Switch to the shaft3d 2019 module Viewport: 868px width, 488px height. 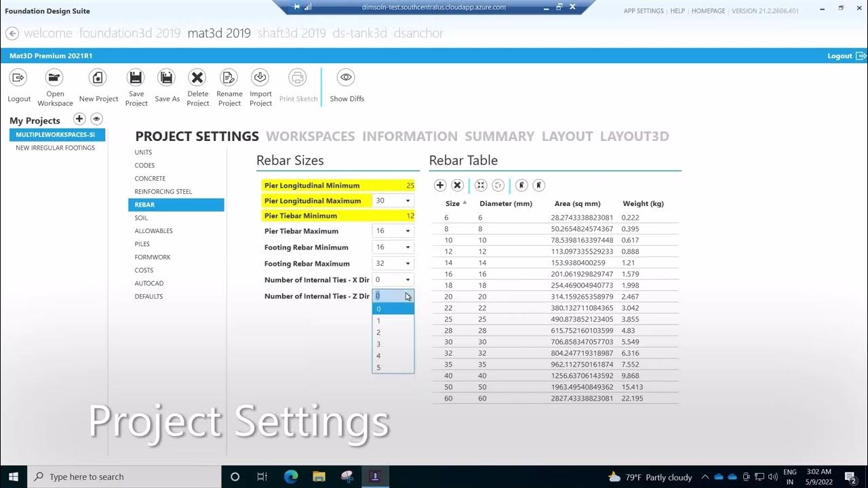tap(292, 33)
